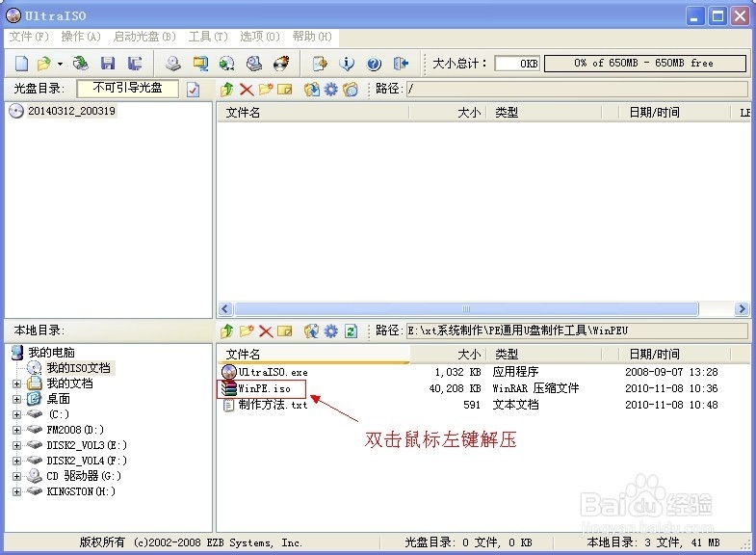Image resolution: width=756 pixels, height=555 pixels.
Task: Select the UltraISO.exe file row
Action: (482, 372)
